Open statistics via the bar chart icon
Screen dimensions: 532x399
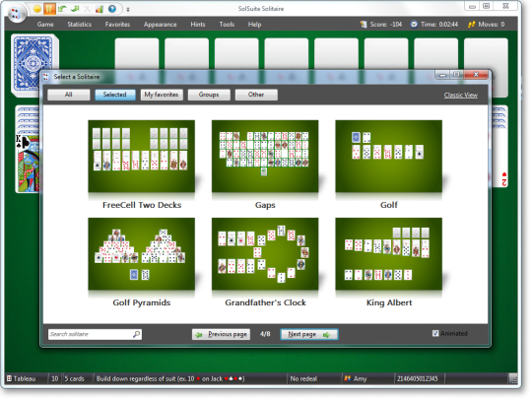coord(100,9)
